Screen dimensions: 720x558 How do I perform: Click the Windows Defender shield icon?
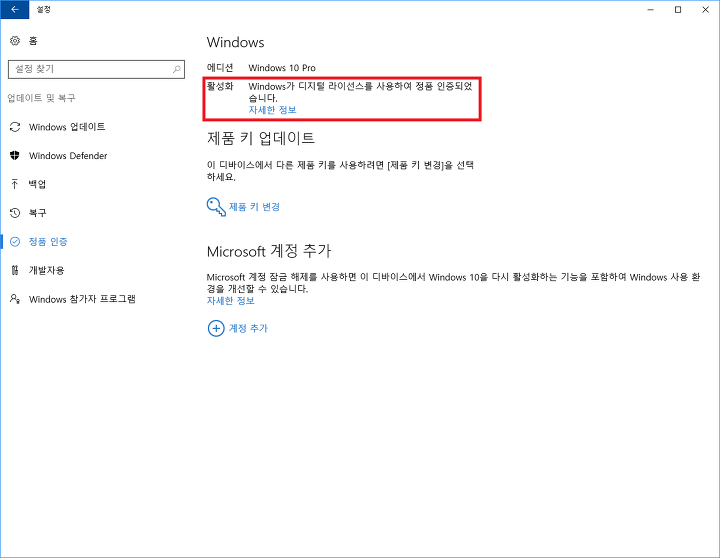15,156
